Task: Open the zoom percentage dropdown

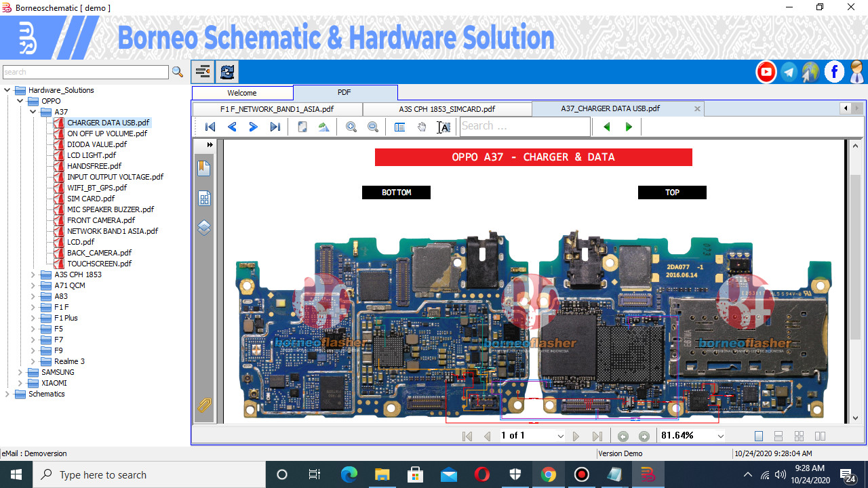Action: pos(719,436)
